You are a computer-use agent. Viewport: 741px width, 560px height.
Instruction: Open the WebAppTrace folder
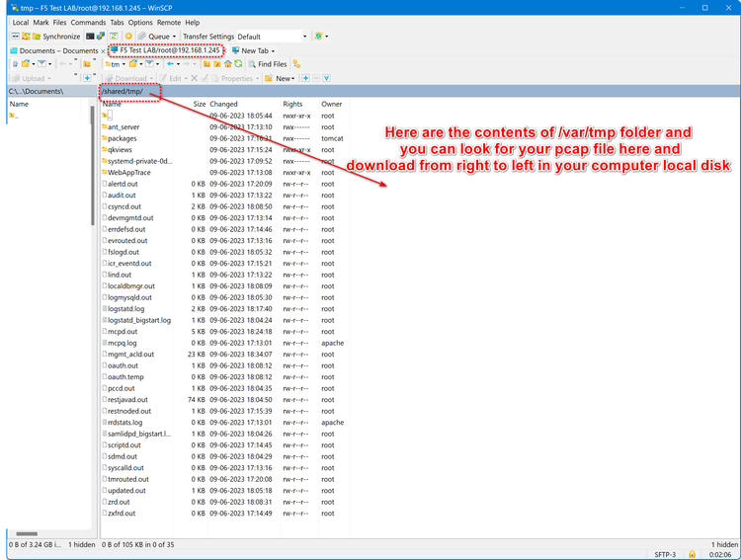click(x=128, y=172)
